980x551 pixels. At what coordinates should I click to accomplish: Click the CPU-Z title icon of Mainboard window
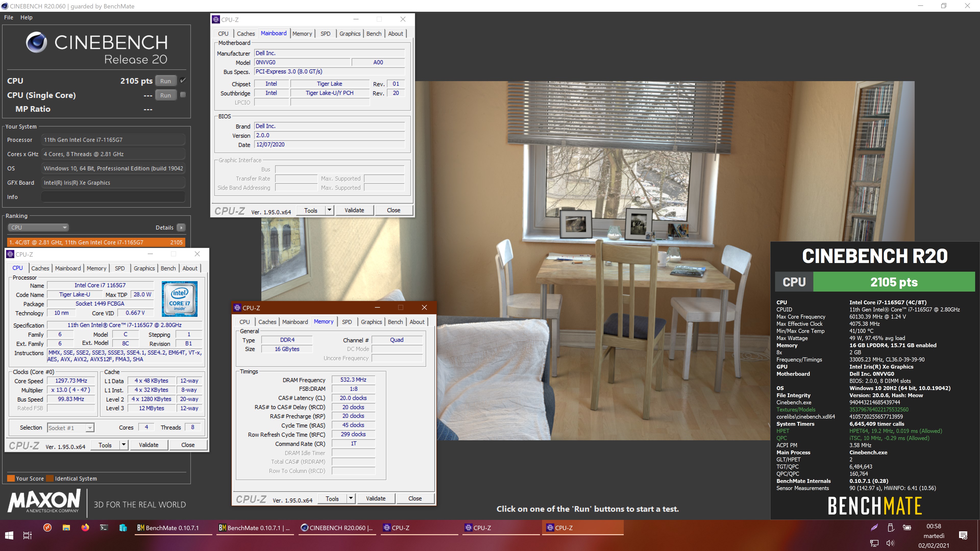[x=216, y=19]
